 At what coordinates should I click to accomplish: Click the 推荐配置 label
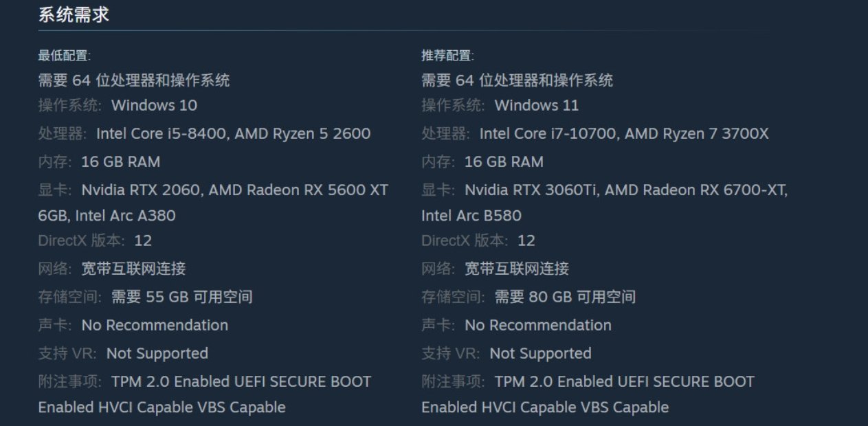coord(447,56)
